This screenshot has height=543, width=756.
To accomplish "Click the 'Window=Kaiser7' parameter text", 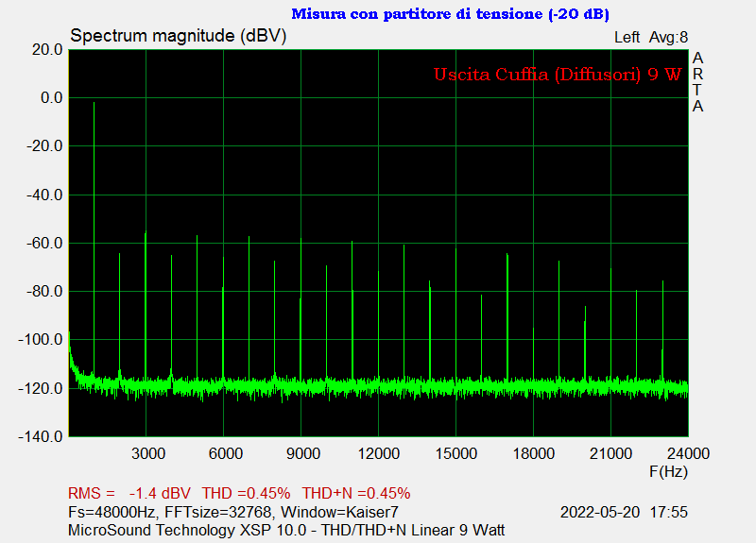I will pyautogui.click(x=339, y=512).
